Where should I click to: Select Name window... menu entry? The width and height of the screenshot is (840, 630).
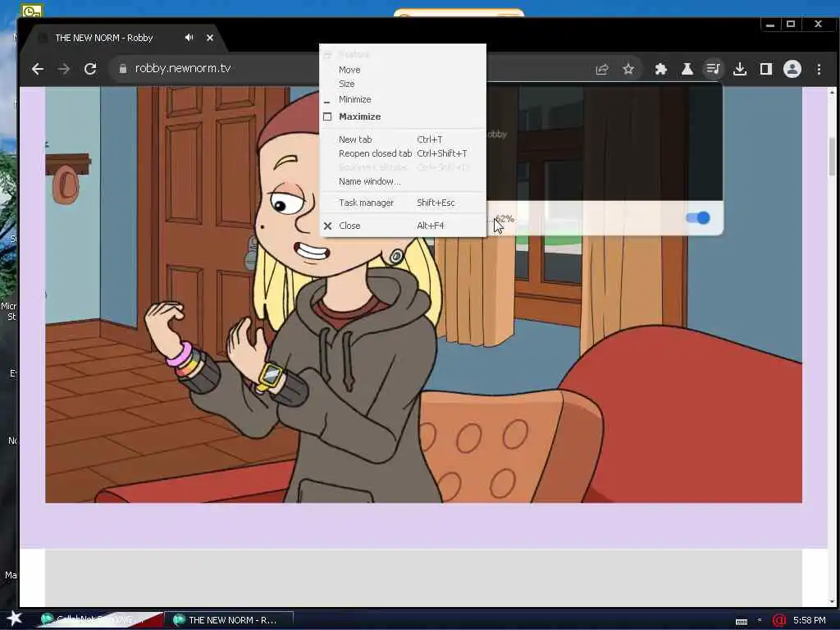[x=403, y=181]
